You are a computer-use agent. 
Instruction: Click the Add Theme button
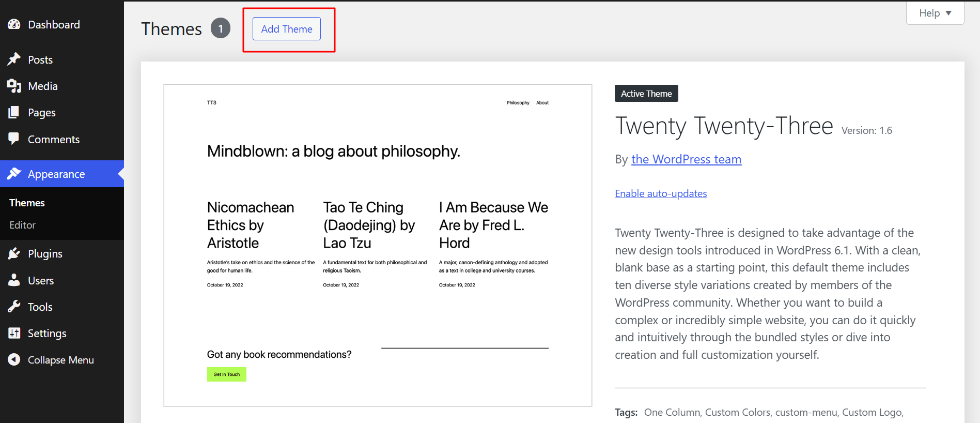pyautogui.click(x=287, y=29)
